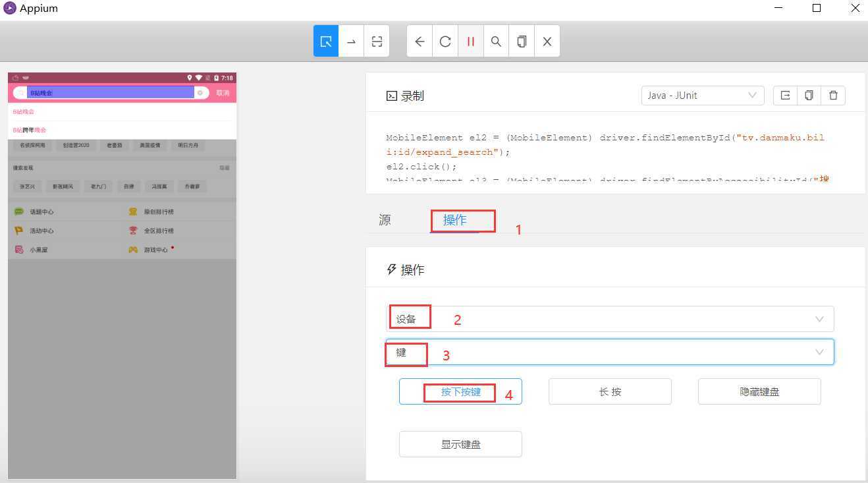Tap the 明日方舟 hot search tag
The width and height of the screenshot is (868, 483).
tap(188, 145)
